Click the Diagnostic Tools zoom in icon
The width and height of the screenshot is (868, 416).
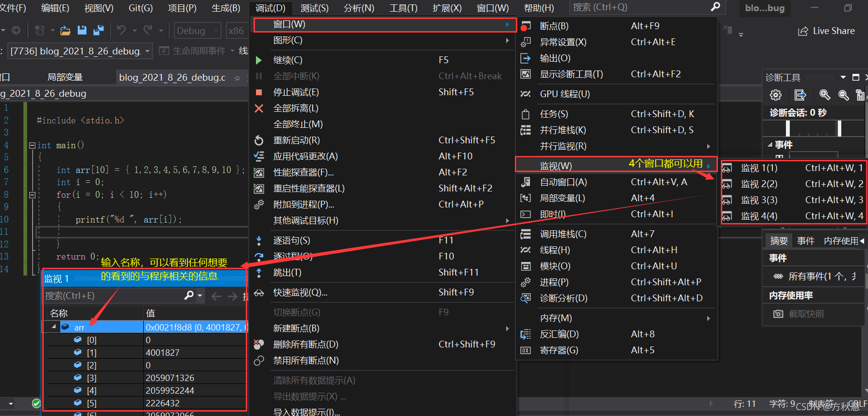coord(824,95)
